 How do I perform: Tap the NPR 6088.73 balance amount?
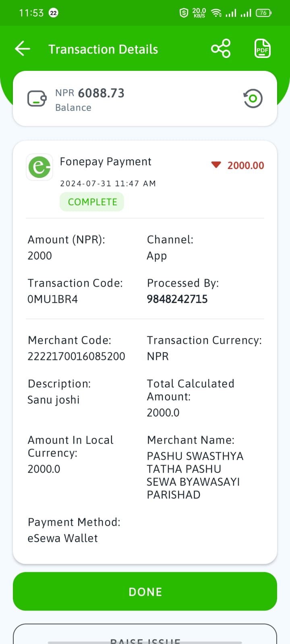[x=90, y=93]
